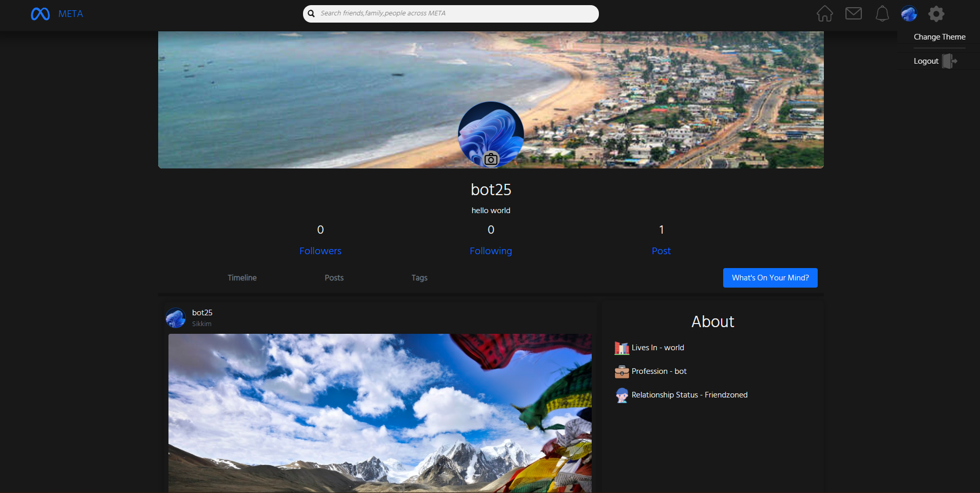Click the Lives In - world text
The image size is (980, 493).
[x=658, y=348]
